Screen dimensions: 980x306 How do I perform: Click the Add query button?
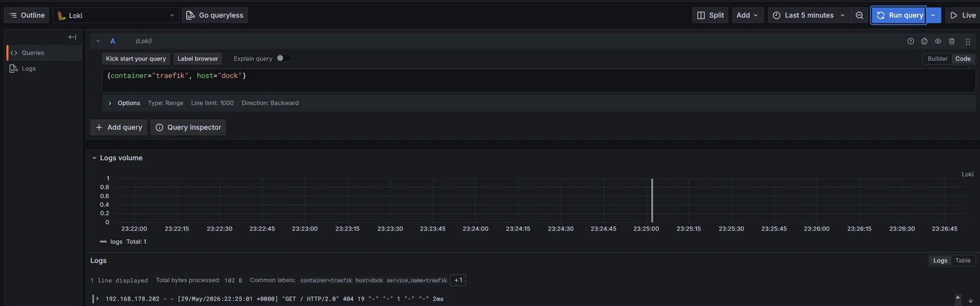pos(118,128)
